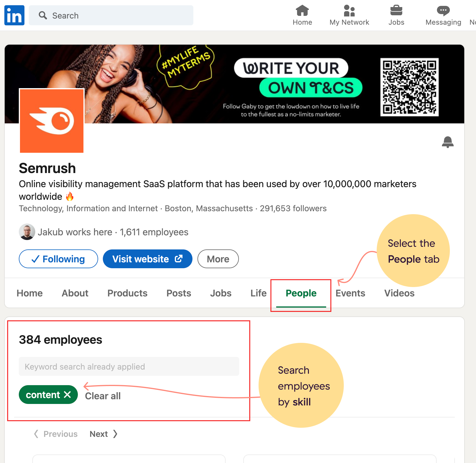Open the LinkedIn home logo
476x463 pixels.
14,15
